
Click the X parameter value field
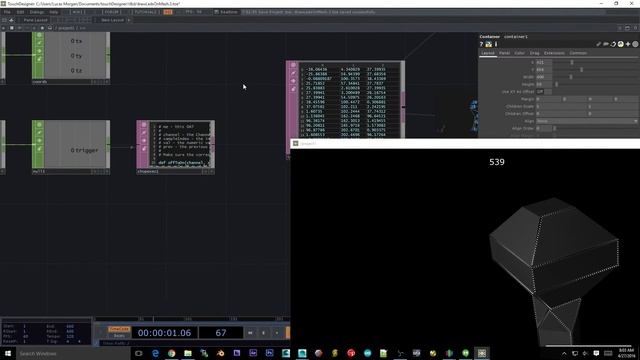[x=544, y=62]
